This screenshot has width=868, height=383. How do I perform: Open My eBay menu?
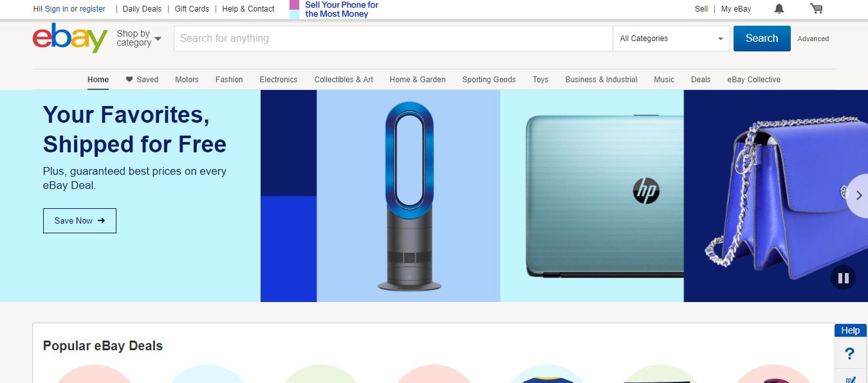click(736, 9)
